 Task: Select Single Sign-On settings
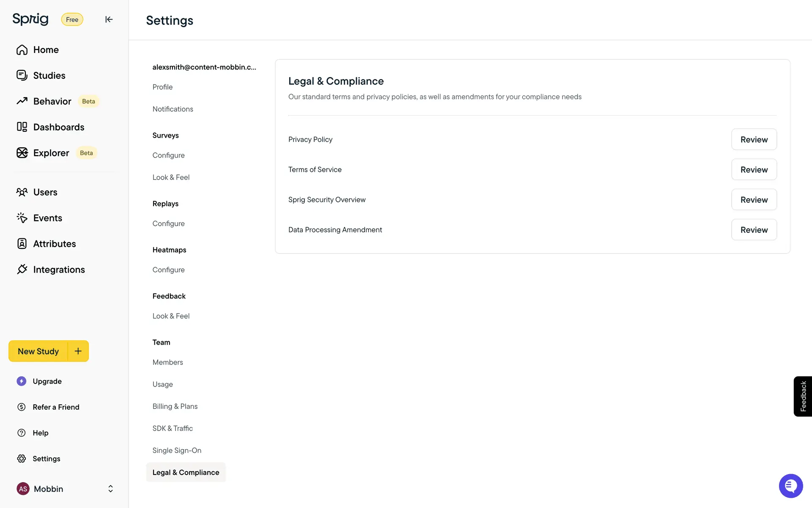177,450
